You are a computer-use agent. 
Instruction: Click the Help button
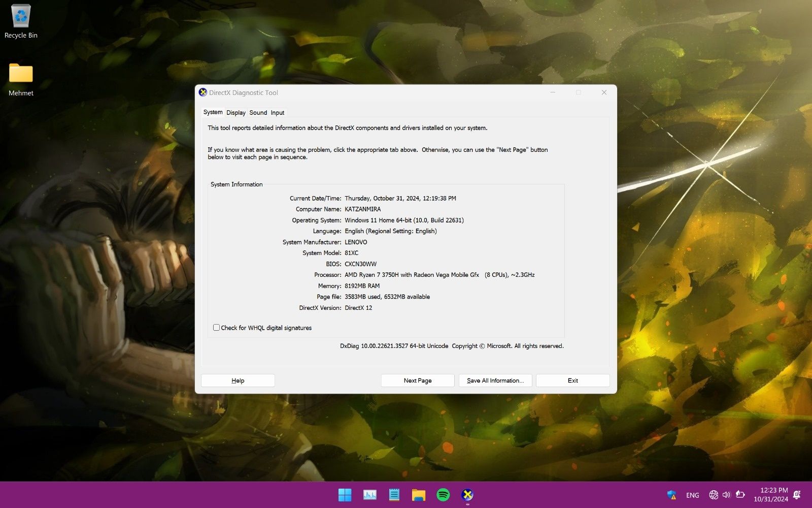[x=238, y=380]
